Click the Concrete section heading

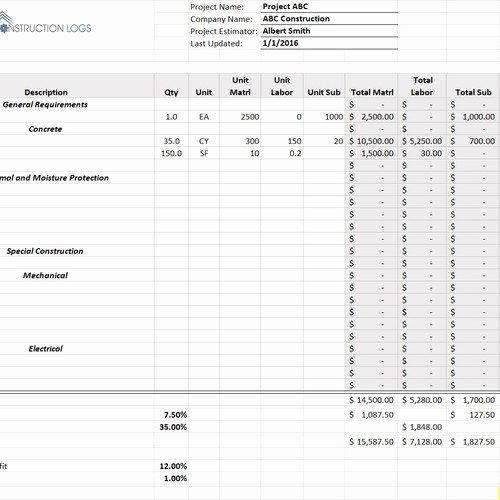click(x=45, y=129)
